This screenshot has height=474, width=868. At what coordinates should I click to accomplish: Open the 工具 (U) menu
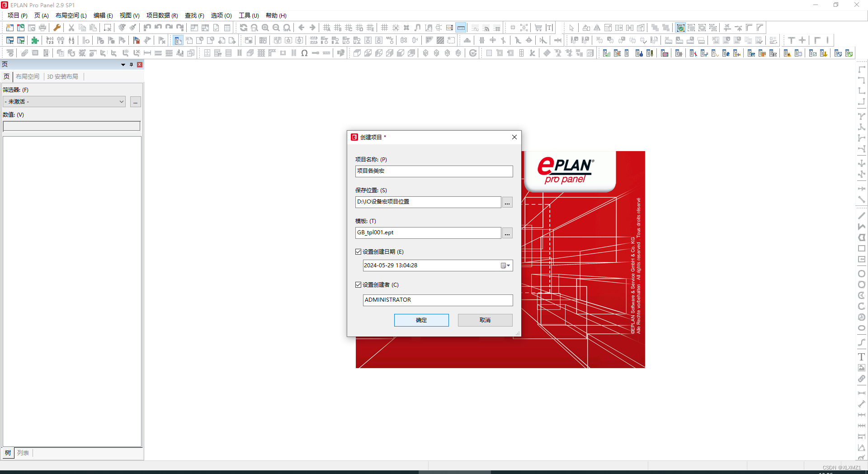(x=249, y=15)
